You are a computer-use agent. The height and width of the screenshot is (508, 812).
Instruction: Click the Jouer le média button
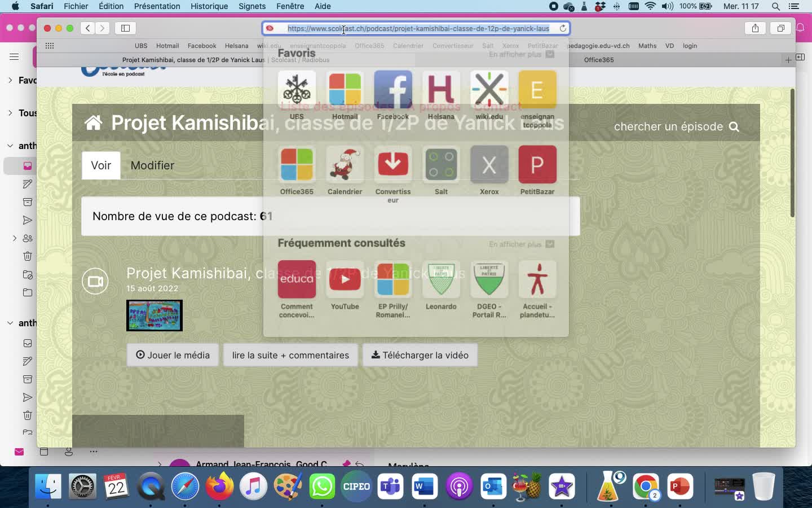coord(173,355)
